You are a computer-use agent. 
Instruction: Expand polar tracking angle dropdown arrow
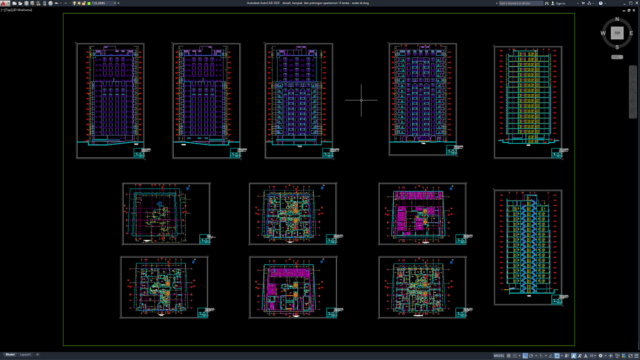point(536,356)
